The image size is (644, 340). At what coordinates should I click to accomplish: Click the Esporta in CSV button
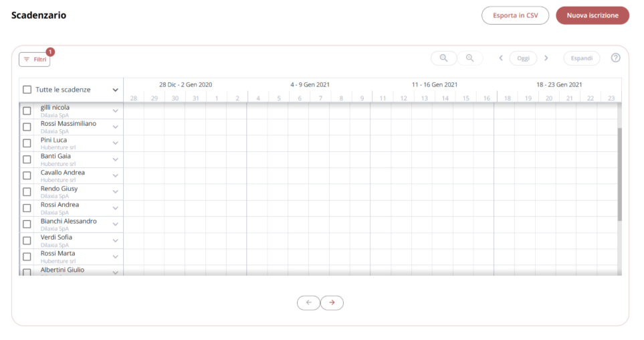516,15
